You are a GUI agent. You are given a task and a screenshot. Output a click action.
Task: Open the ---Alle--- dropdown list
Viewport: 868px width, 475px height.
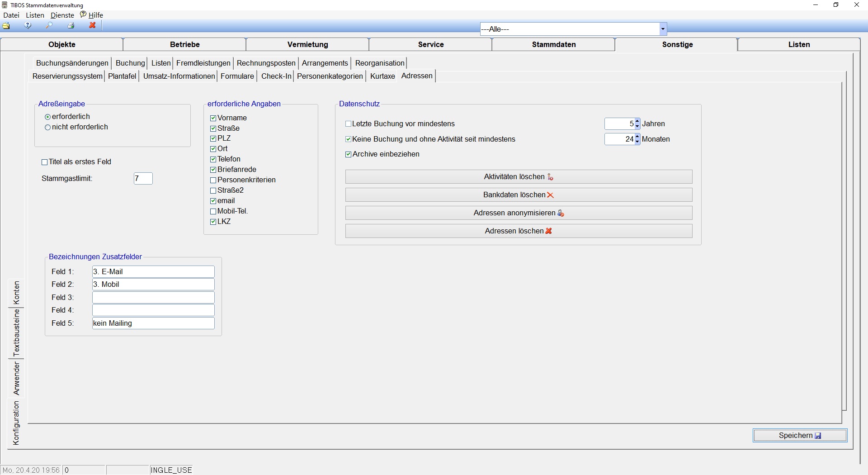[x=663, y=29]
